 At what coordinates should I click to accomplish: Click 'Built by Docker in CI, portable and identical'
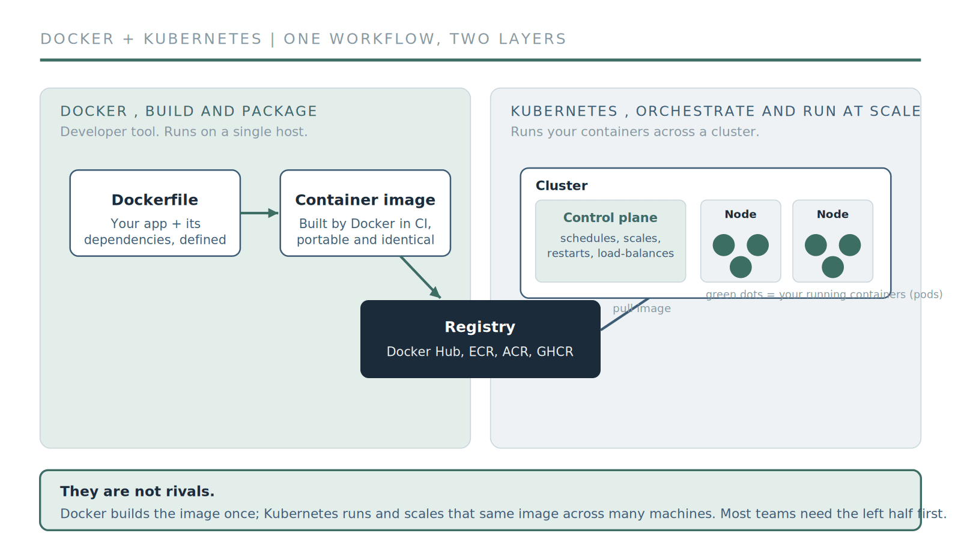[365, 232]
